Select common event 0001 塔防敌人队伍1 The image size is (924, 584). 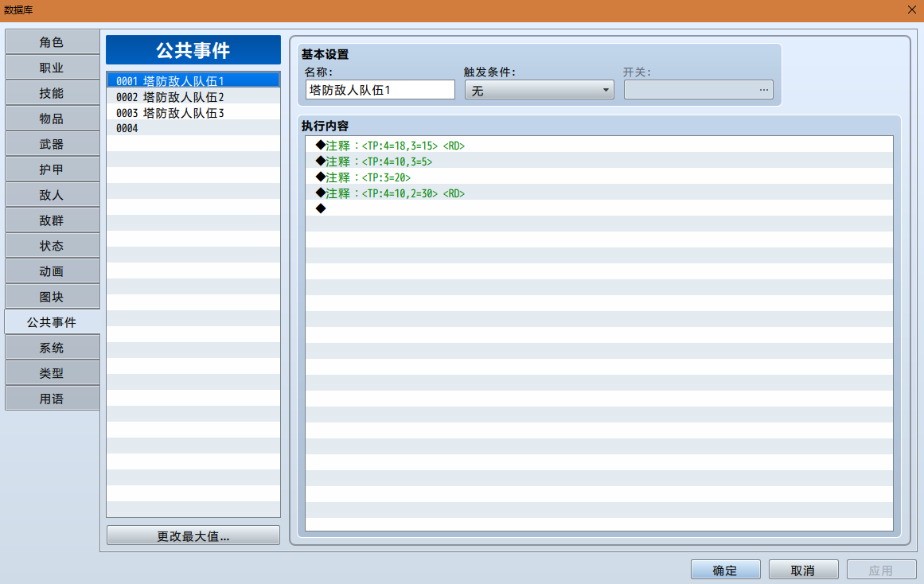click(x=193, y=80)
